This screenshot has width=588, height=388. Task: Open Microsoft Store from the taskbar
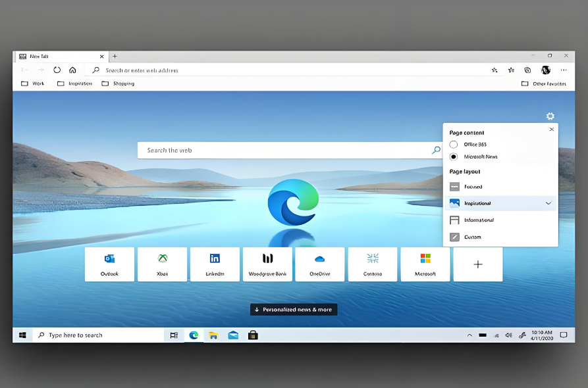pos(253,335)
